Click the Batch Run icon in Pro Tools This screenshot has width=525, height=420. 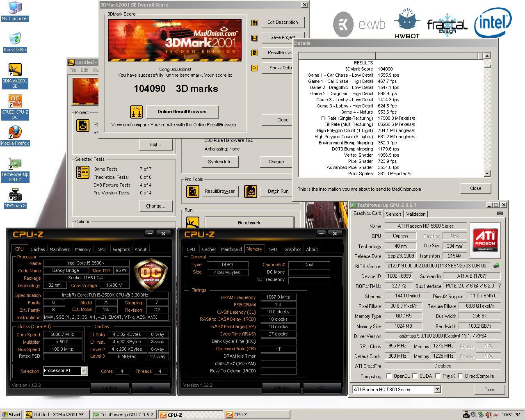[x=251, y=191]
